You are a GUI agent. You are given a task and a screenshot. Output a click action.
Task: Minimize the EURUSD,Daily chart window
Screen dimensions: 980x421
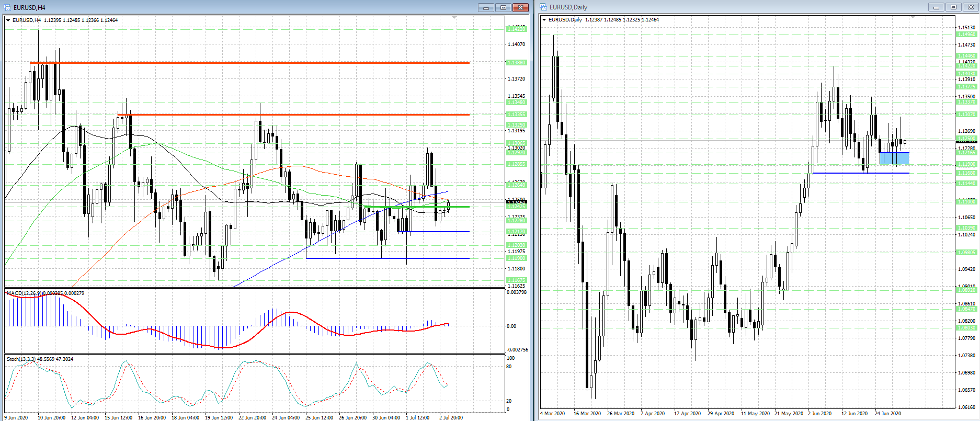pyautogui.click(x=936, y=7)
